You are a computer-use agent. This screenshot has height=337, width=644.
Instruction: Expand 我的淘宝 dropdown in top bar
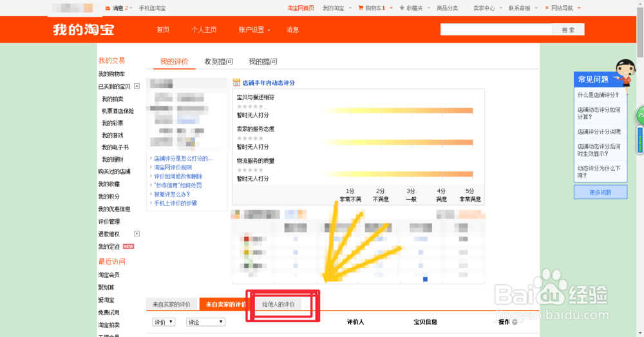350,8
